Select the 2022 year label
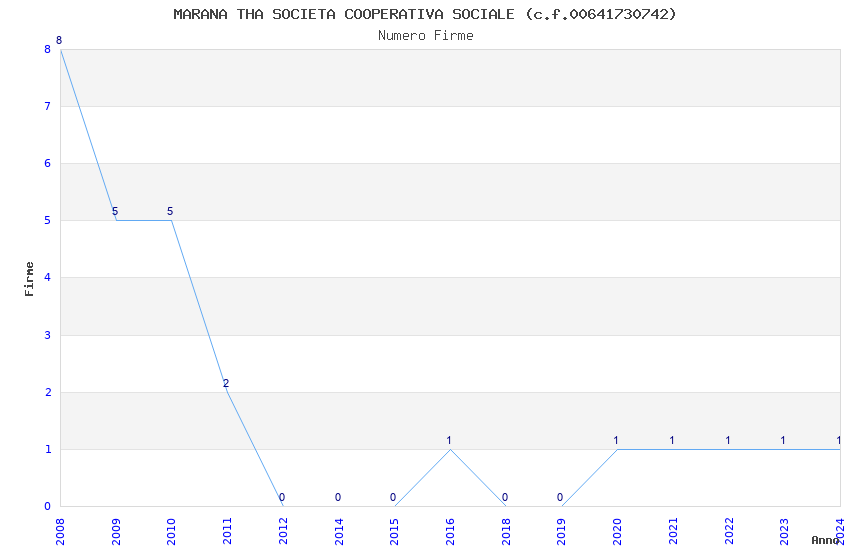This screenshot has height=550, width=850. (729, 532)
